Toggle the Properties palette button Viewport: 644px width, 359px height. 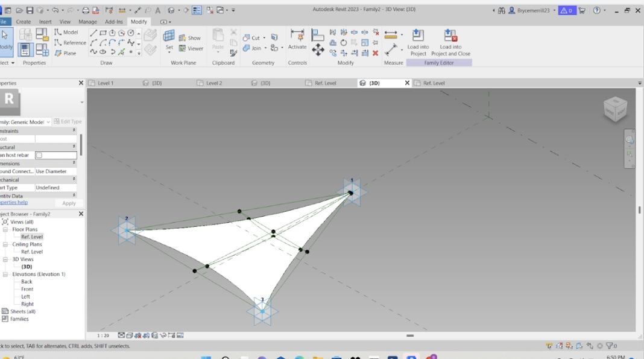[x=25, y=50]
